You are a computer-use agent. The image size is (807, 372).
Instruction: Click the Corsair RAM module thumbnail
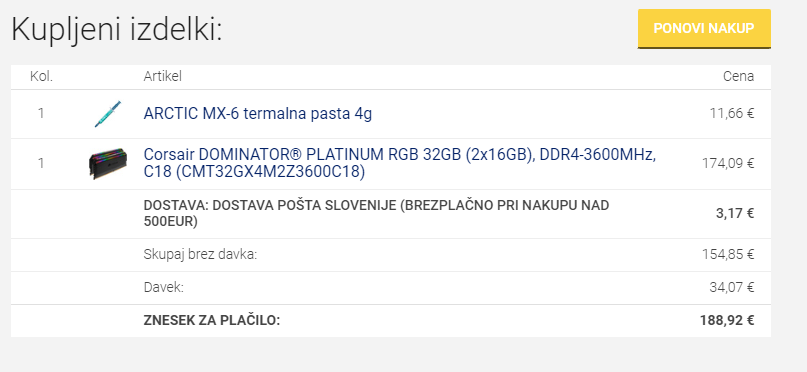click(x=107, y=164)
